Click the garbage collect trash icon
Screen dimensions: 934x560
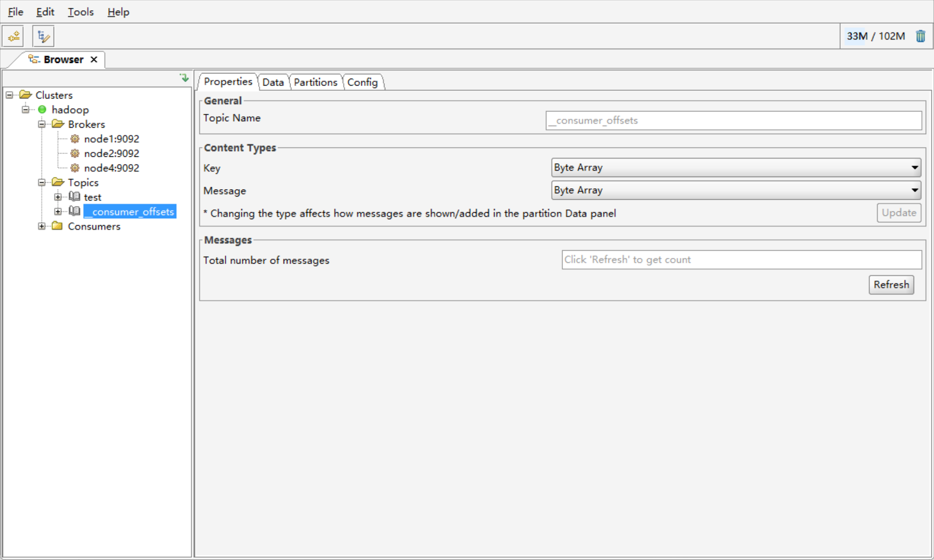[920, 36]
